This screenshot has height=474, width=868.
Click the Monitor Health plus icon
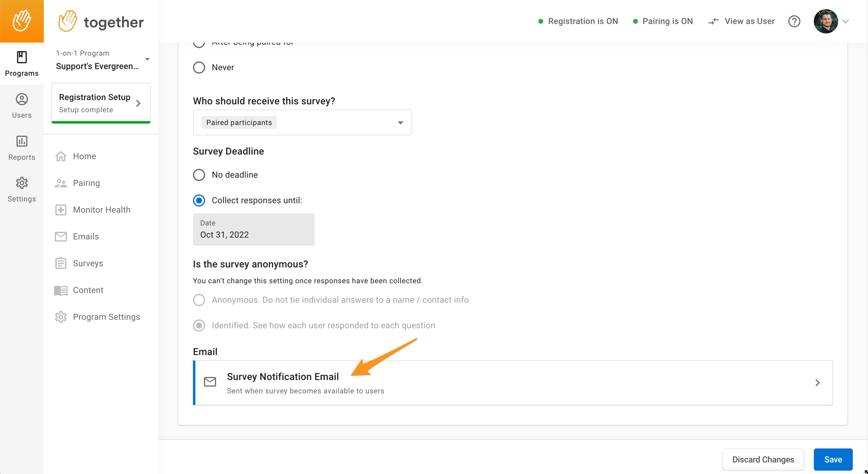[x=61, y=210]
